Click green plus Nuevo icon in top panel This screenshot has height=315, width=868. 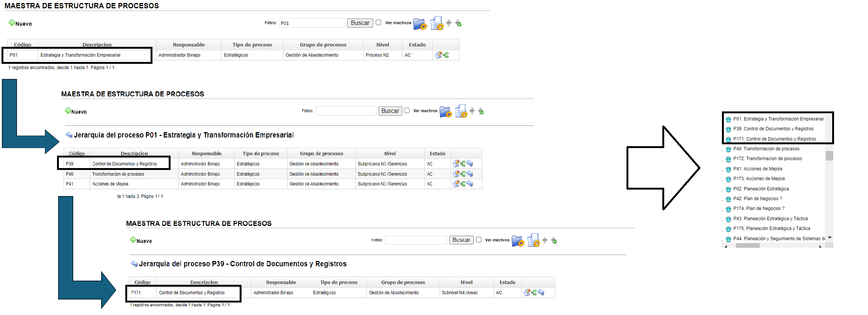(x=12, y=23)
